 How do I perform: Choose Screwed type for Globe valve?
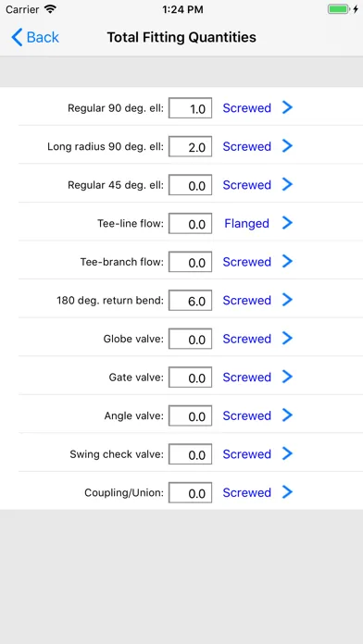coord(246,339)
